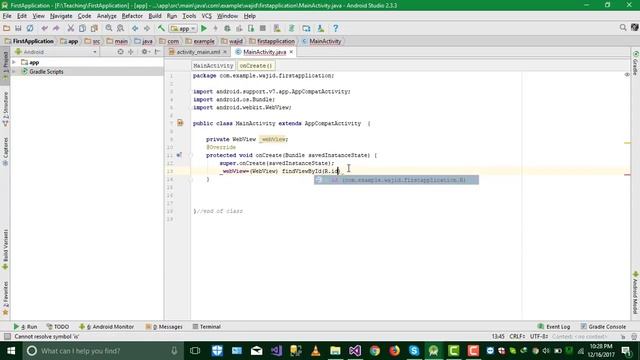Toggle the Run tool window
The image size is (640, 360).
pyautogui.click(x=26, y=327)
